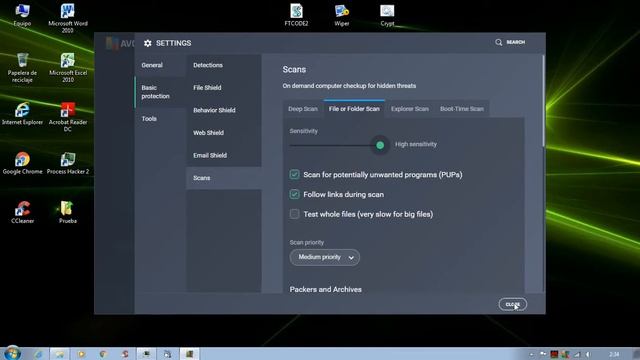Switch to the Boot-Time Scan tab
Image resolution: width=640 pixels, height=360 pixels.
[462, 109]
